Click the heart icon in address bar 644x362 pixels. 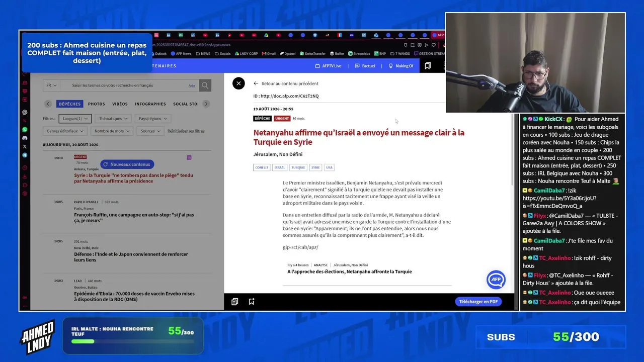434,45
